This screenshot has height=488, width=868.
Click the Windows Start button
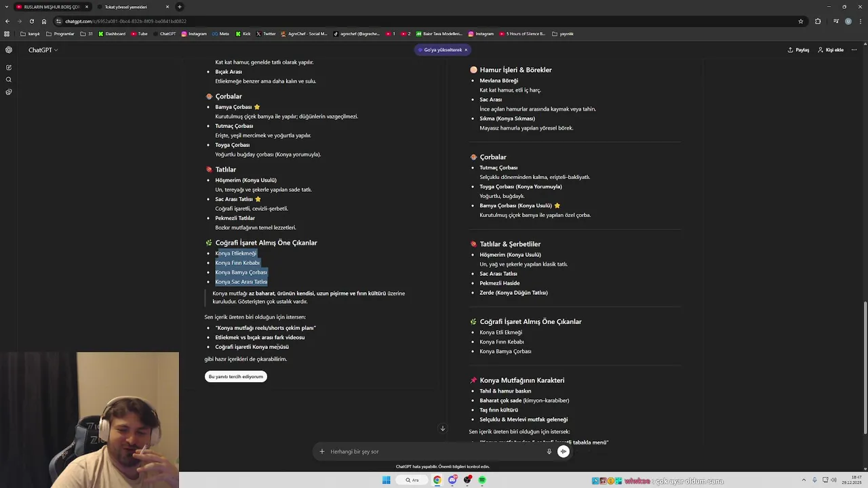coord(386,480)
